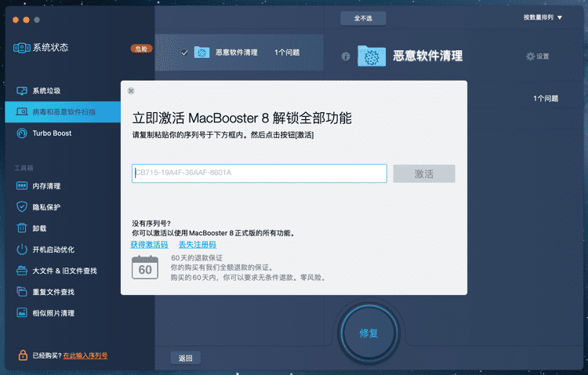
Task: Open the 系统状态 overview icon
Action: [x=22, y=48]
